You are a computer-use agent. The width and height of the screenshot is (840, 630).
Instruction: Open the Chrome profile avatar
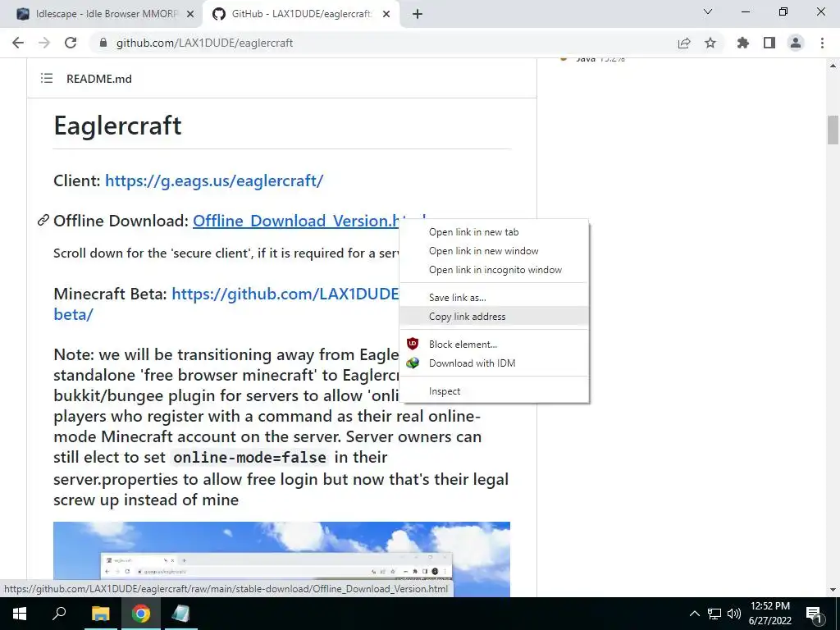pos(796,43)
